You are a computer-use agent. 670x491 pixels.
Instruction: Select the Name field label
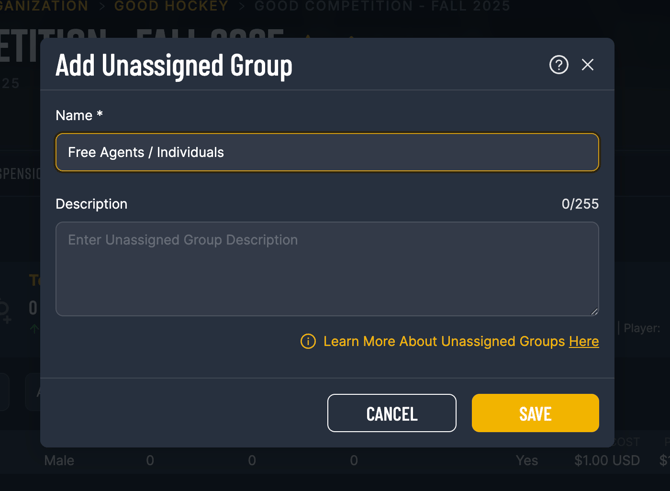[79, 115]
